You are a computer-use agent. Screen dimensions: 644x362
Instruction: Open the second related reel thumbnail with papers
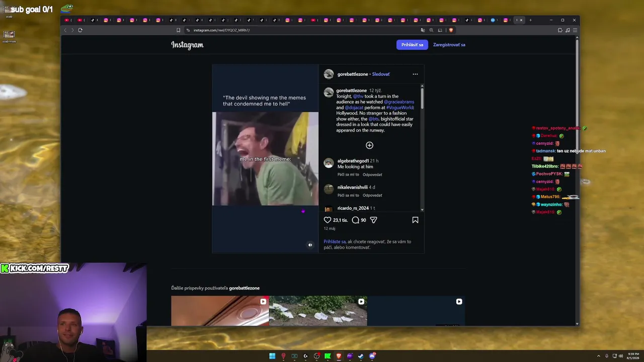pos(318,311)
